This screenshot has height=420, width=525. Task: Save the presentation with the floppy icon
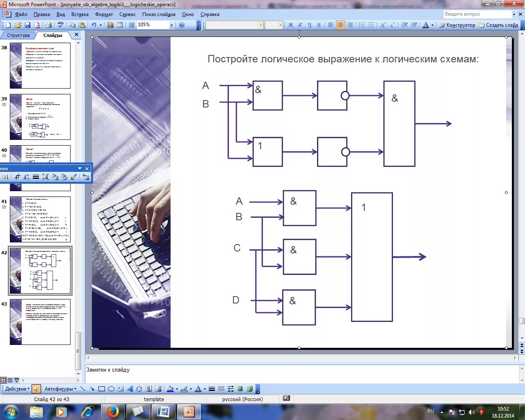click(27, 25)
